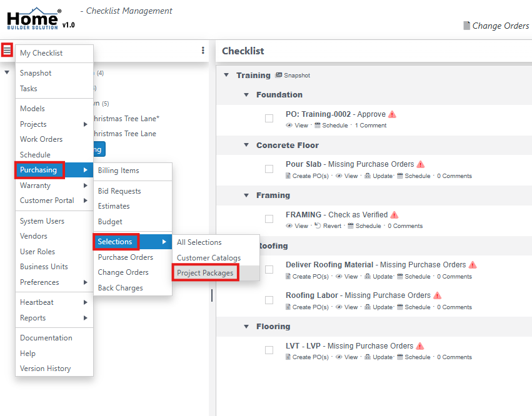Click the warning icon on Pour Slab
Viewport: 532px width, 416px height.
tap(421, 164)
